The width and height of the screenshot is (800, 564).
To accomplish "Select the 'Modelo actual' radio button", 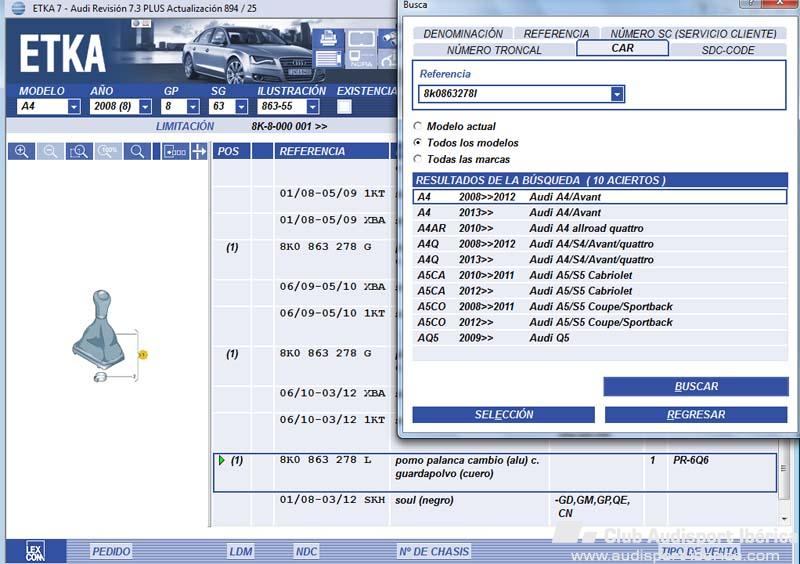I will click(418, 126).
